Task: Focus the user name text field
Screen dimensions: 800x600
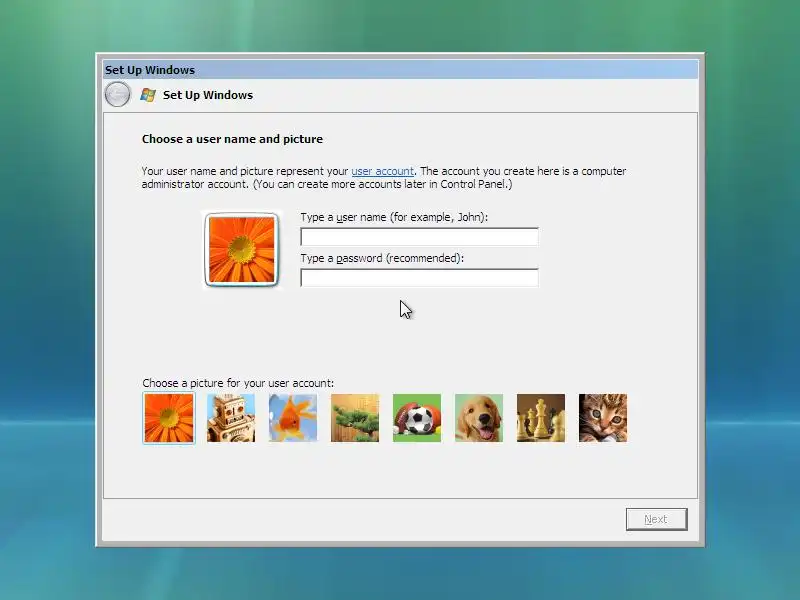Action: pyautogui.click(x=419, y=237)
